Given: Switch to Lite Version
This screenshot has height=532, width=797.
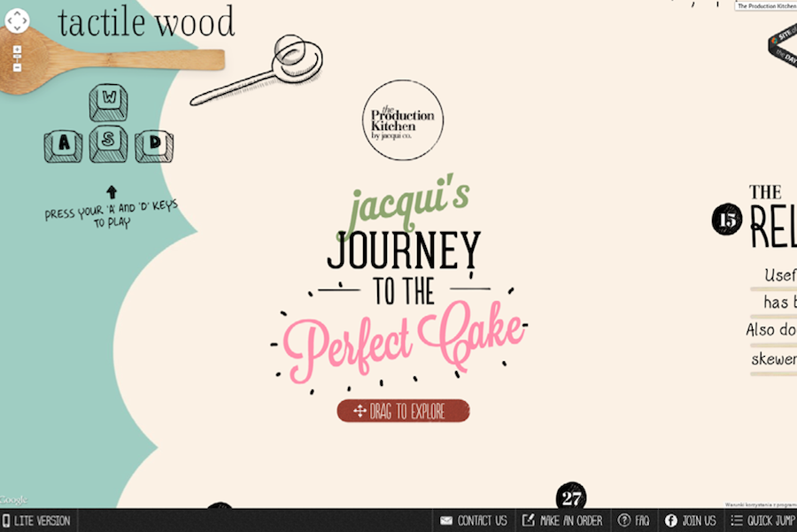Looking at the screenshot, I should [36, 520].
